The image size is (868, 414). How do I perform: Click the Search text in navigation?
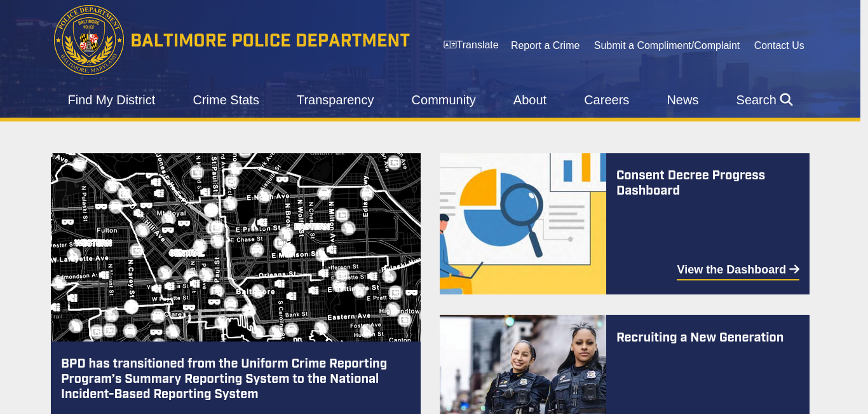click(756, 100)
